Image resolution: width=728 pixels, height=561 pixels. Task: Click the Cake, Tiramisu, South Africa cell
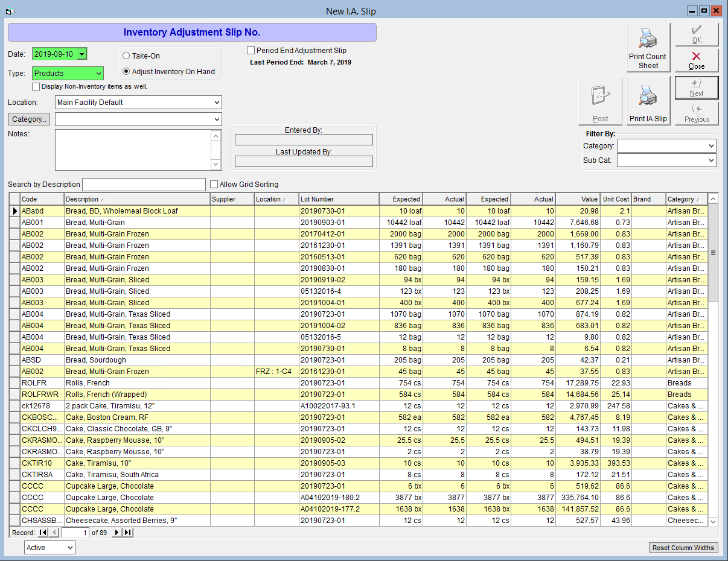137,475
